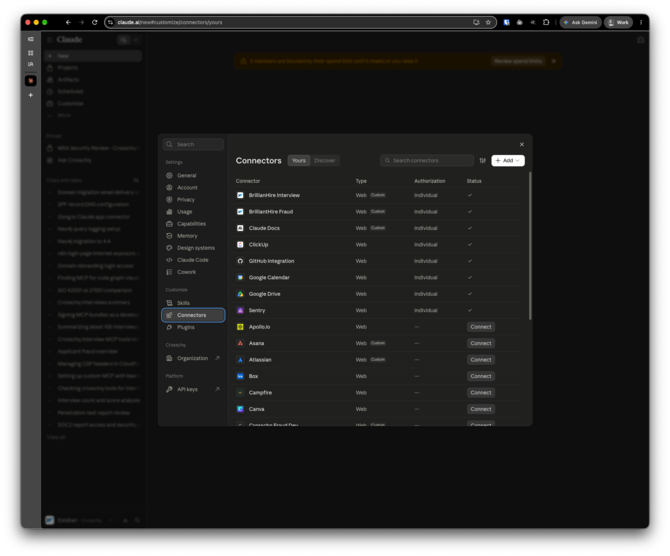Viewport: 670px width, 556px height.
Task: Go back in the browser
Action: pyautogui.click(x=68, y=22)
